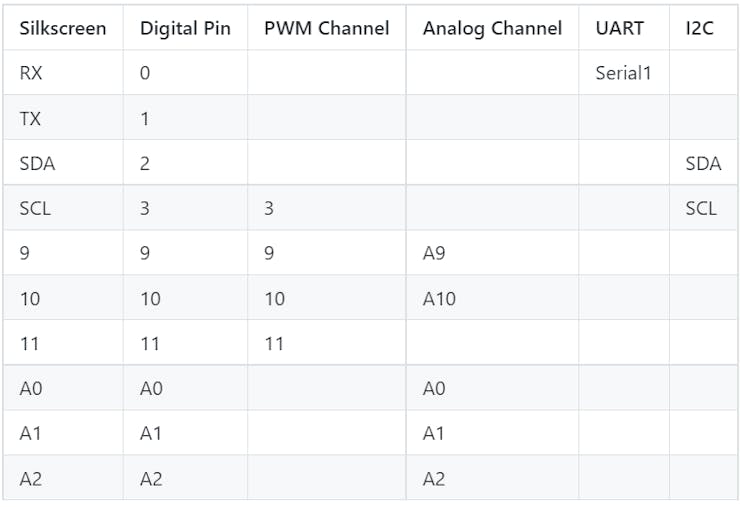Click the I2C column header
Viewport: 740px width, 507px height.
click(x=700, y=28)
